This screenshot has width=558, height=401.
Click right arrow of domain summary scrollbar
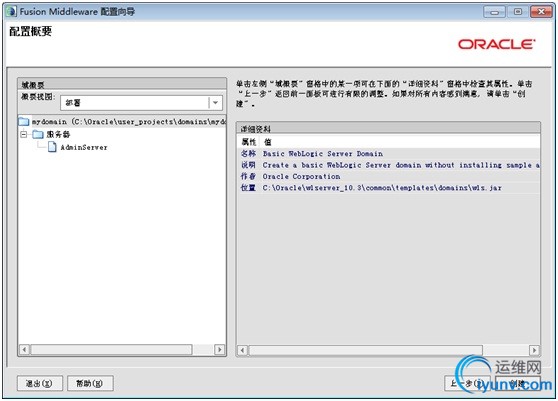(x=220, y=349)
